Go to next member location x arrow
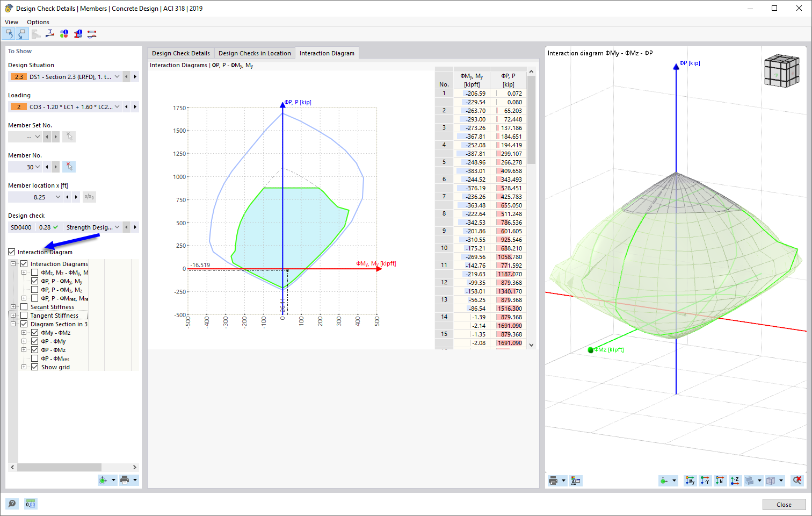The height and width of the screenshot is (516, 812). click(x=76, y=197)
